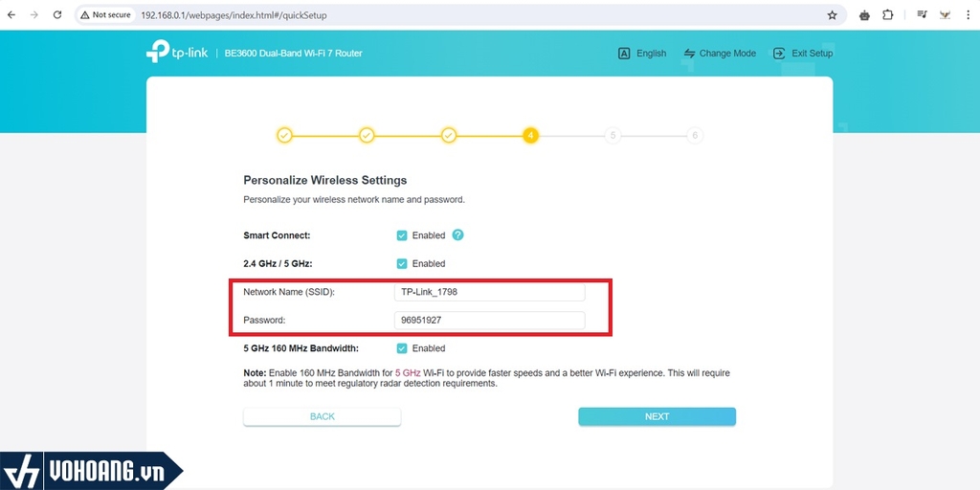This screenshot has width=980, height=490.
Task: Reload the router setup page
Action: (57, 15)
